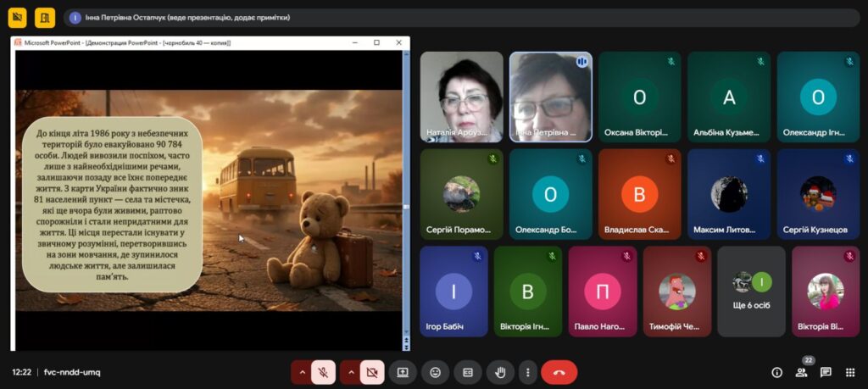Viewport: 868px width, 389px height.
Task: Expand audio settings arrow beside microphone
Action: [302, 372]
